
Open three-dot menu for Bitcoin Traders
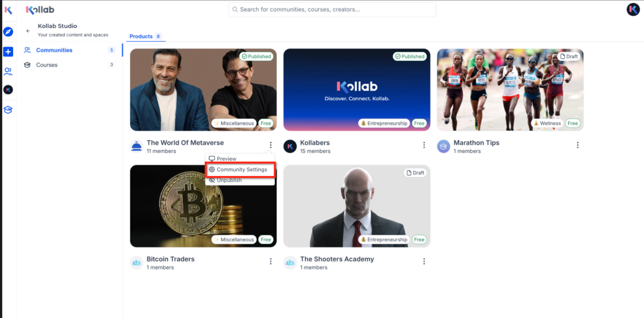click(x=271, y=261)
